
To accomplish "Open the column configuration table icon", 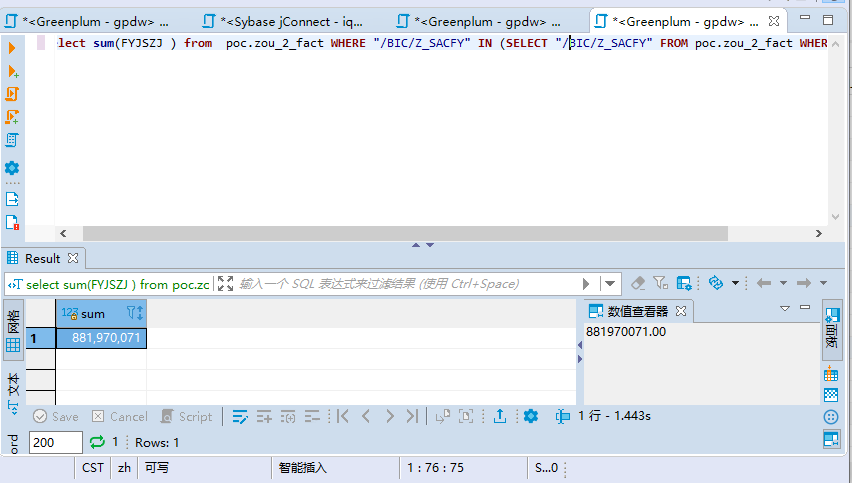I will pyautogui.click(x=684, y=283).
